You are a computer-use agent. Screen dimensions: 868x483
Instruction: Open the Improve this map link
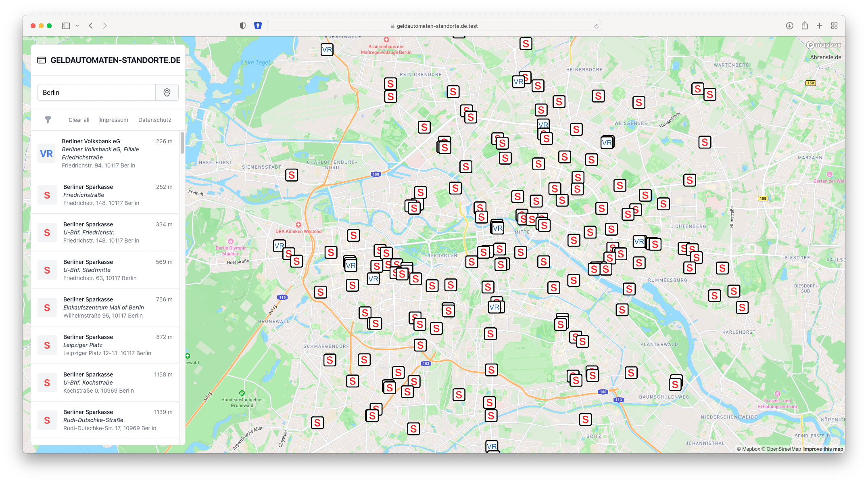tap(823, 449)
